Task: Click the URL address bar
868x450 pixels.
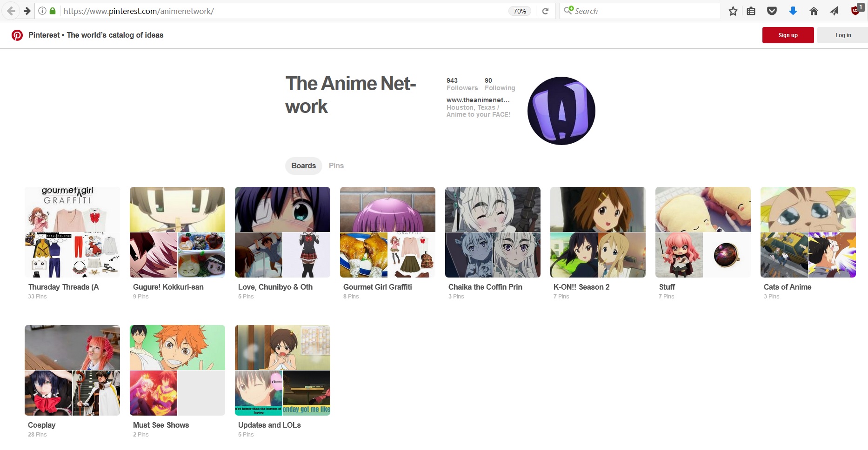Action: tap(284, 11)
